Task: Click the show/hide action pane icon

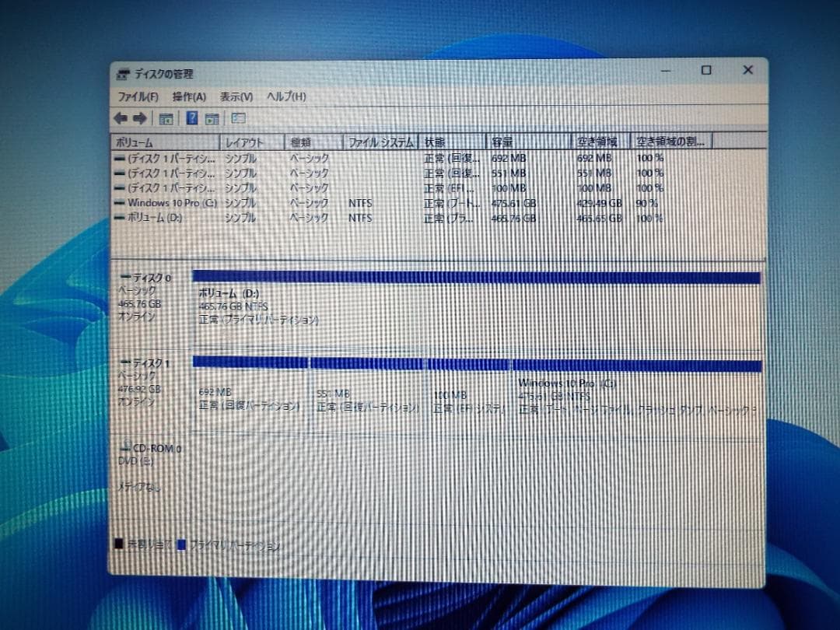Action: 212,117
